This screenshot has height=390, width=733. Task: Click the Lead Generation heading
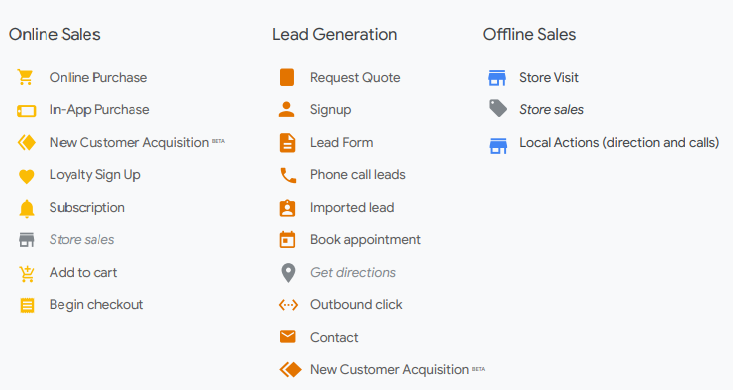pos(334,34)
